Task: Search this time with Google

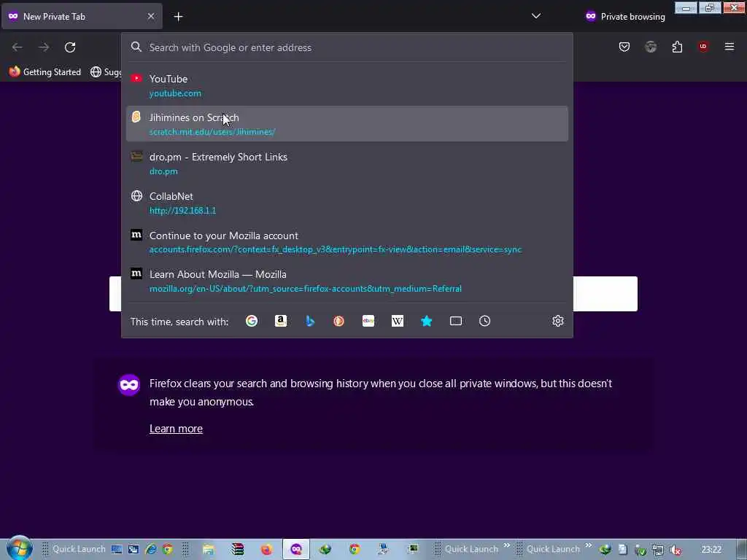Action: 252,321
